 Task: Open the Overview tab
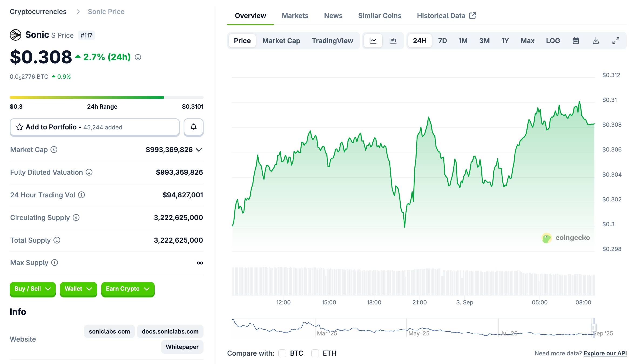click(x=250, y=16)
